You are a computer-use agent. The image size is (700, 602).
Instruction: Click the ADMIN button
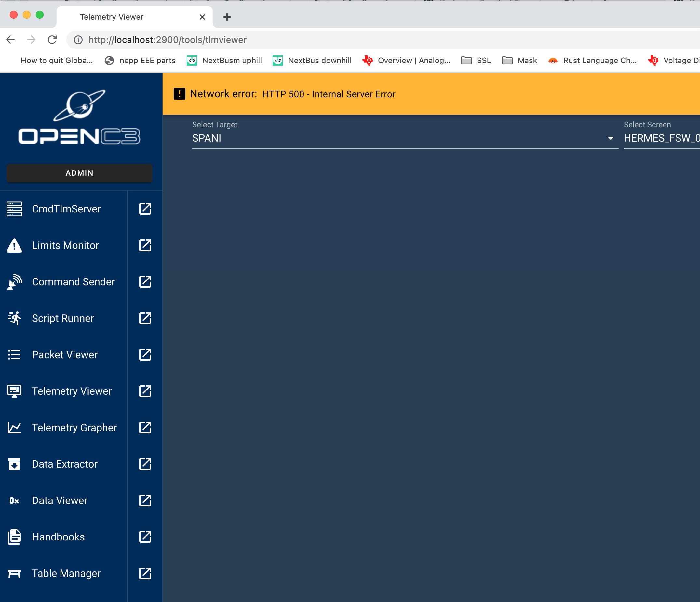(x=79, y=173)
